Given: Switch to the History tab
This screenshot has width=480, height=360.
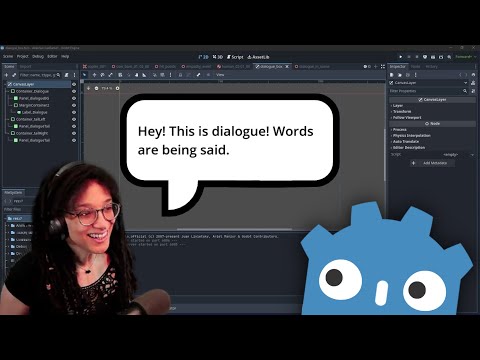Looking at the screenshot, I should (431, 66).
